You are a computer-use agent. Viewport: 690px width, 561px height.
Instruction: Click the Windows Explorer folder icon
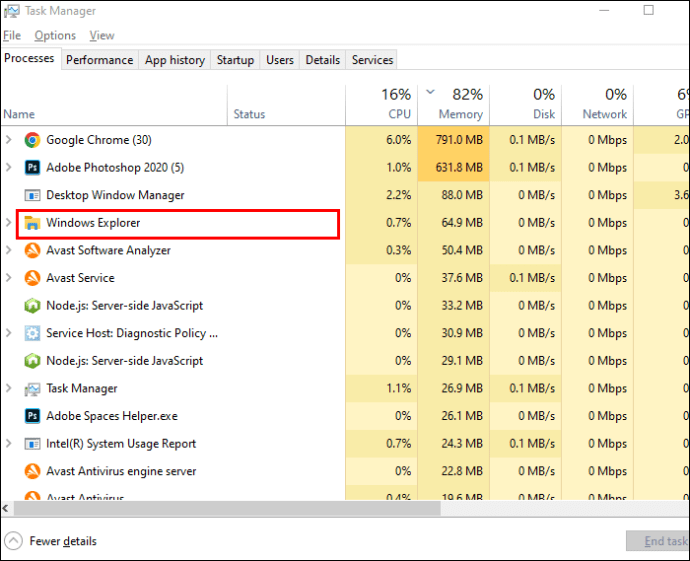coord(32,223)
